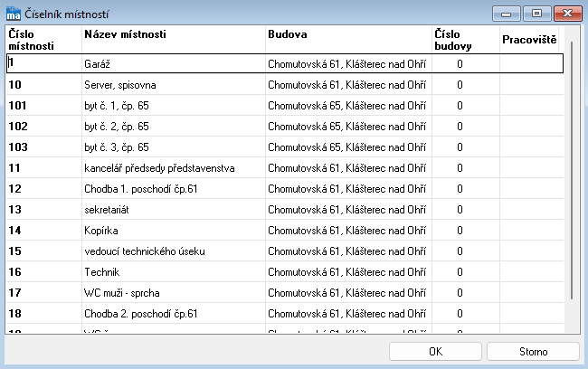This screenshot has width=588, height=369.
Task: Click building cell in Technik row
Action: point(349,272)
